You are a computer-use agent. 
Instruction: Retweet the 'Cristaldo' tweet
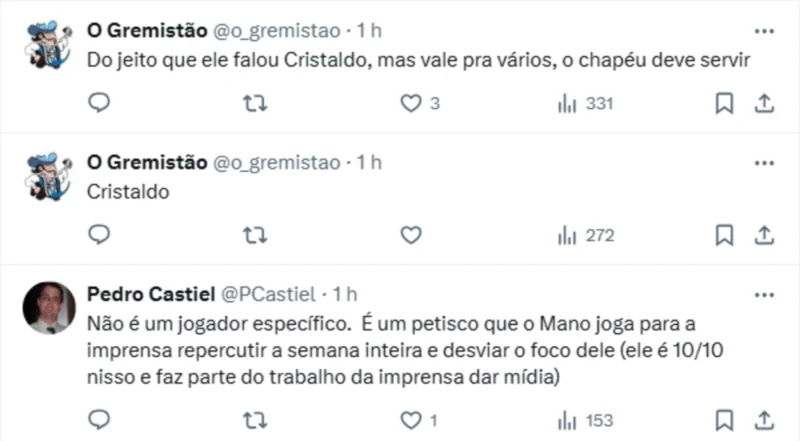255,235
